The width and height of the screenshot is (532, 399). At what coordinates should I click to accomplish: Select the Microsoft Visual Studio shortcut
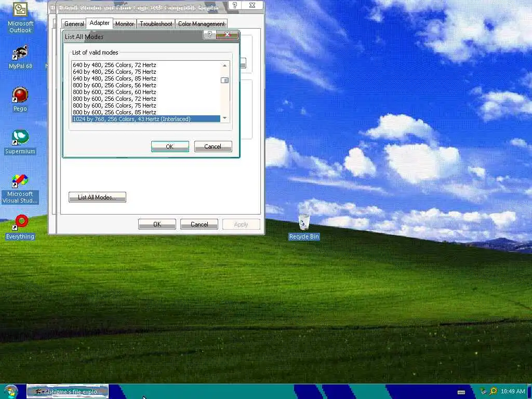20,189
